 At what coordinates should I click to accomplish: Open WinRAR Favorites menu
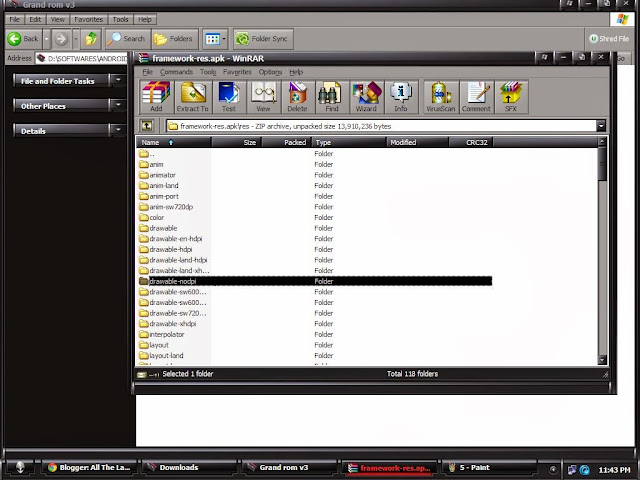point(237,72)
